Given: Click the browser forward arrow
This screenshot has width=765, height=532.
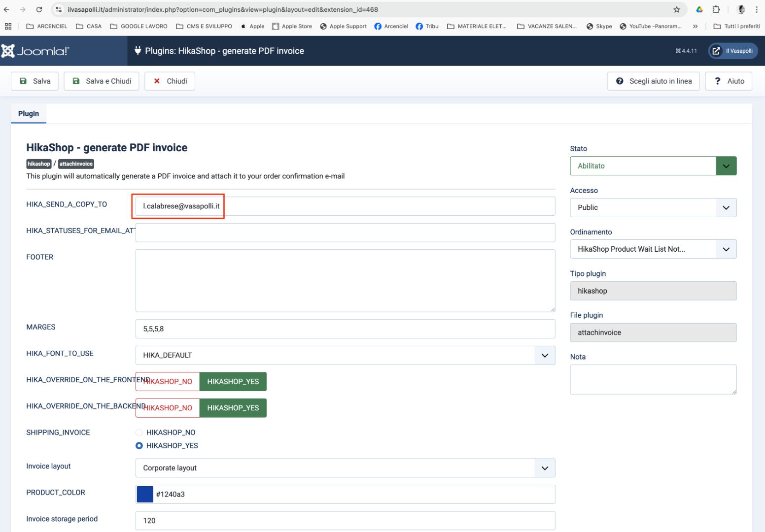Looking at the screenshot, I should pos(23,9).
